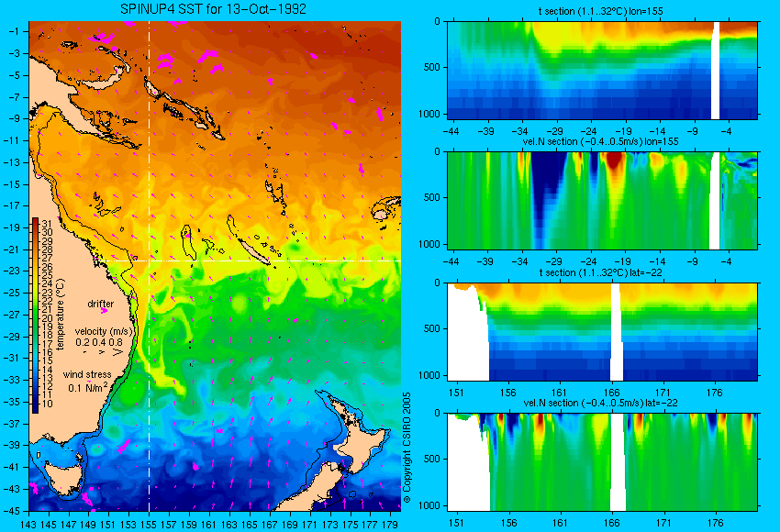
Task: Click -21 on the map latitude axis
Action: 10,249
